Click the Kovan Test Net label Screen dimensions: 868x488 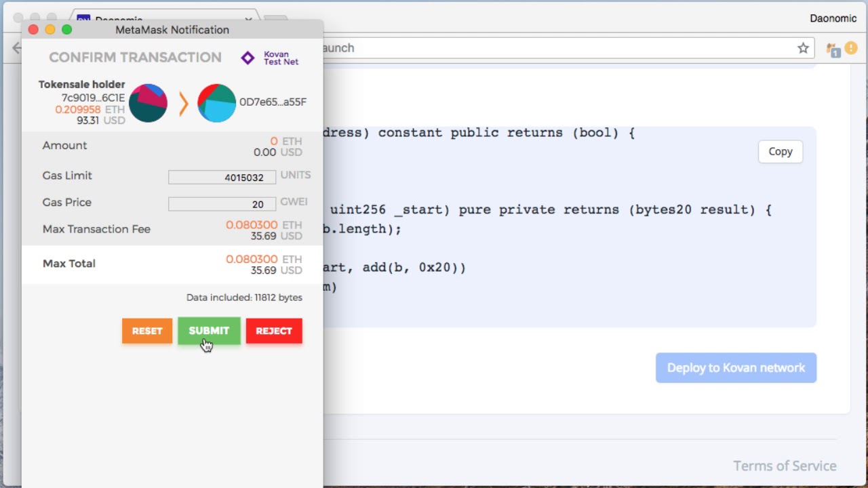pos(281,58)
